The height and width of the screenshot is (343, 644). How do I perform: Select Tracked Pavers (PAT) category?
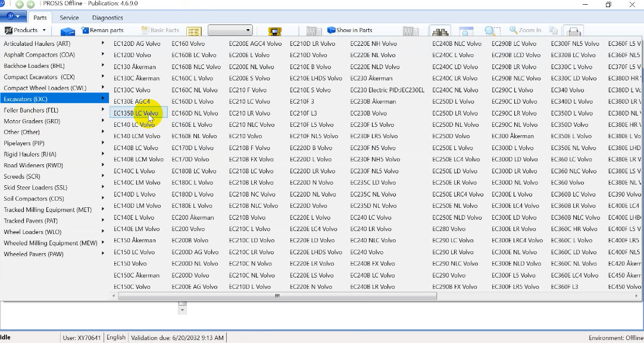[x=54, y=221]
